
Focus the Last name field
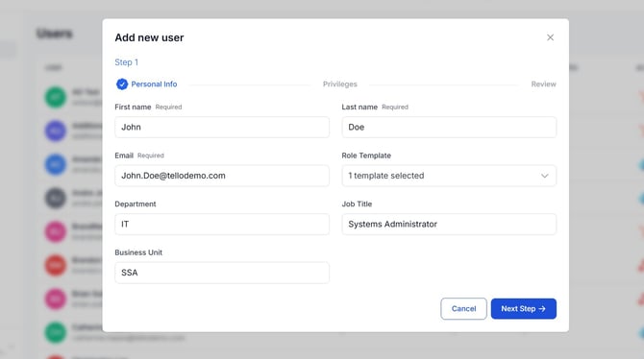(x=449, y=128)
